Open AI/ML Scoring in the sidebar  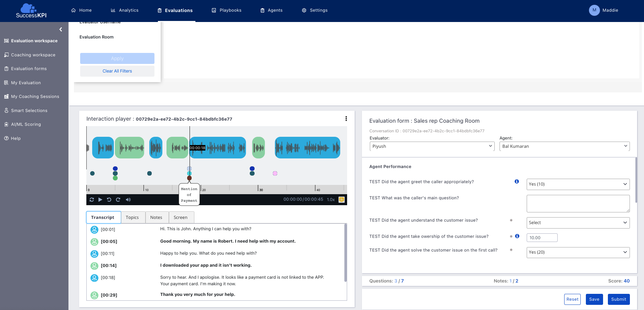point(26,124)
